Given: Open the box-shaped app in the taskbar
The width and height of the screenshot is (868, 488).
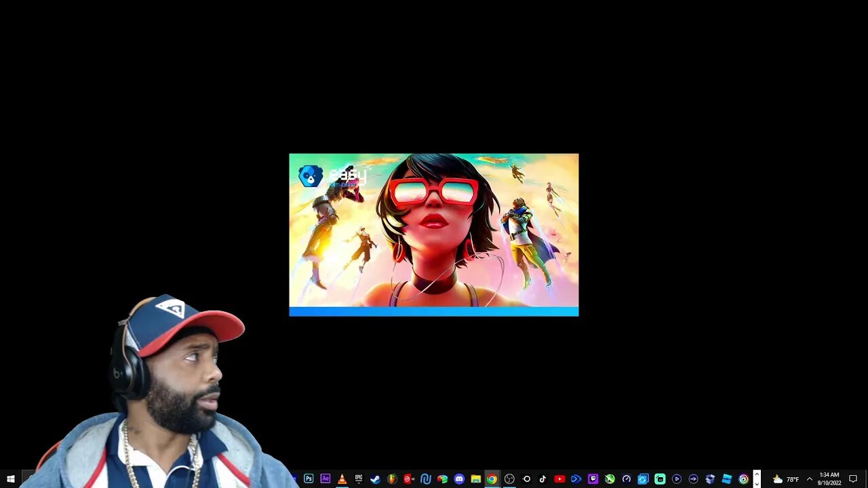Looking at the screenshot, I should pos(710,479).
